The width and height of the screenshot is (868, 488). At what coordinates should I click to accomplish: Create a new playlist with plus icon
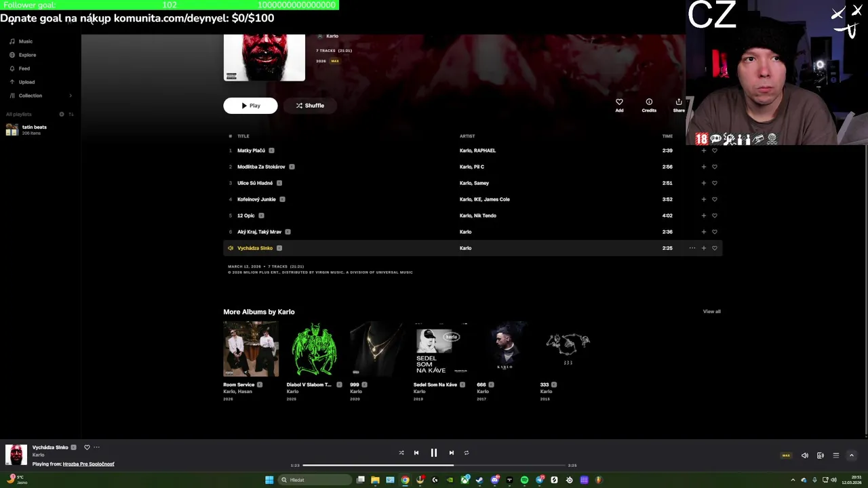62,114
